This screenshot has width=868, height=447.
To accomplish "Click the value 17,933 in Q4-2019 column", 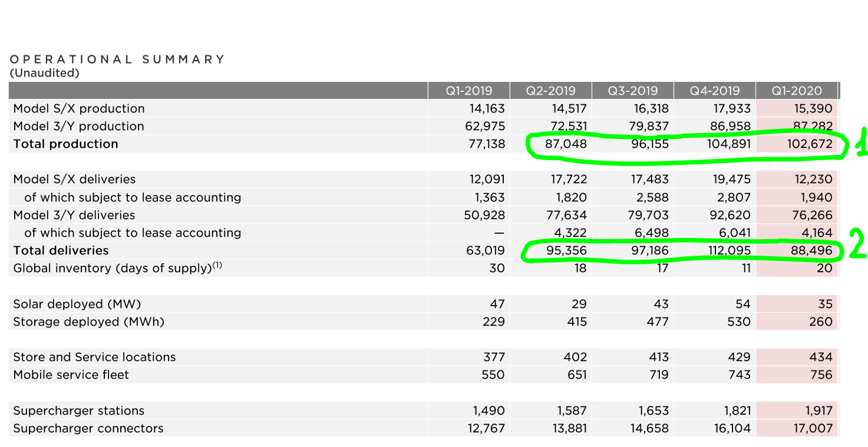I will [x=732, y=108].
